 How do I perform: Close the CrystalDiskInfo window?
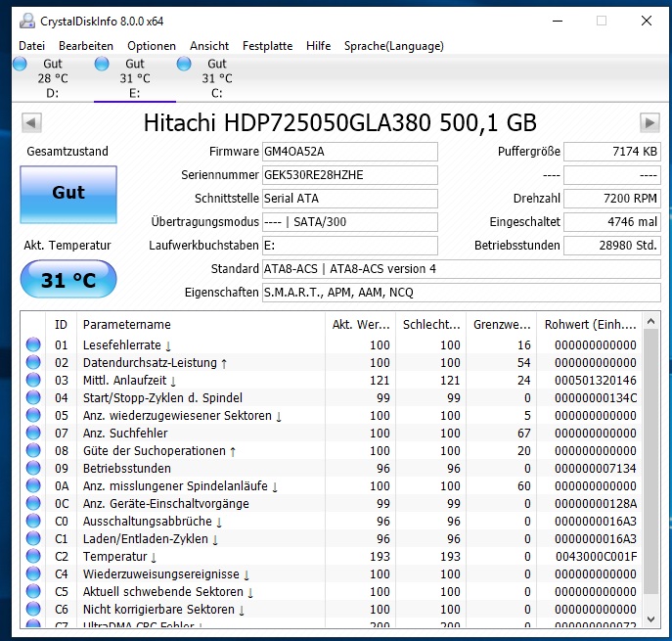(647, 21)
